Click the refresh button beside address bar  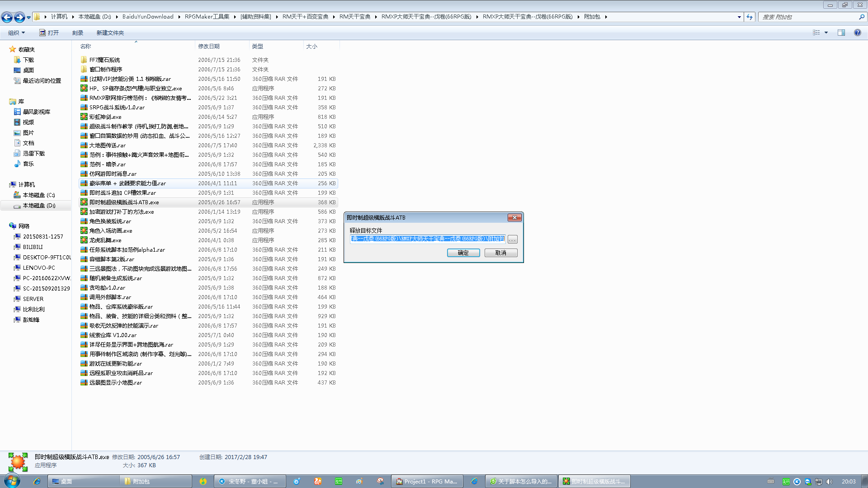[x=750, y=17]
